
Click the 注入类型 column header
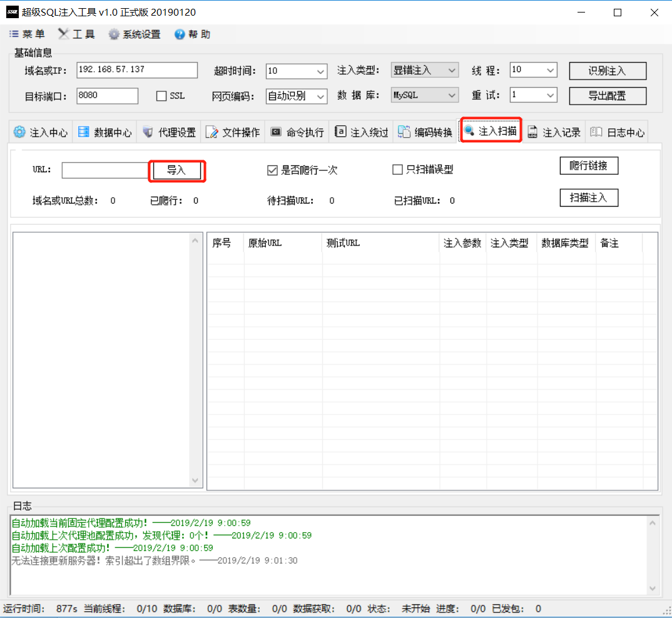(x=511, y=243)
